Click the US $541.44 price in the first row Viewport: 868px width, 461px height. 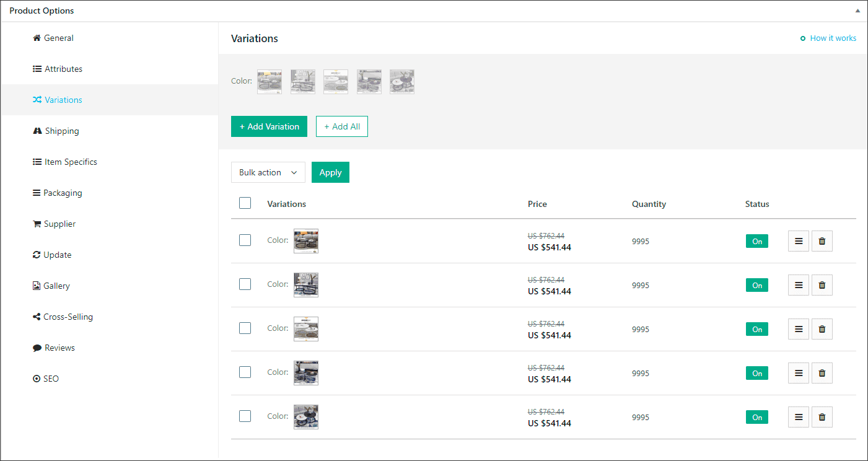click(550, 247)
